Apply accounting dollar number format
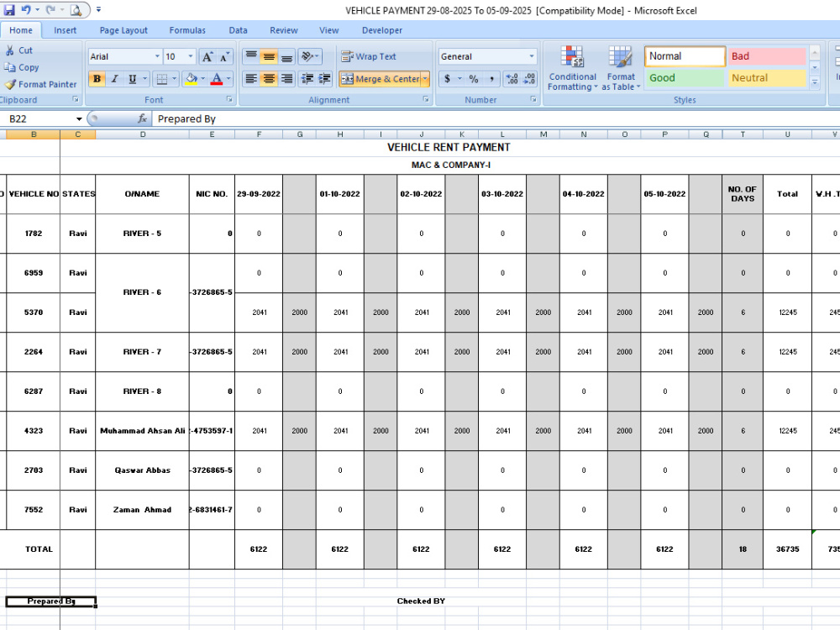840x630 pixels. pyautogui.click(x=448, y=79)
